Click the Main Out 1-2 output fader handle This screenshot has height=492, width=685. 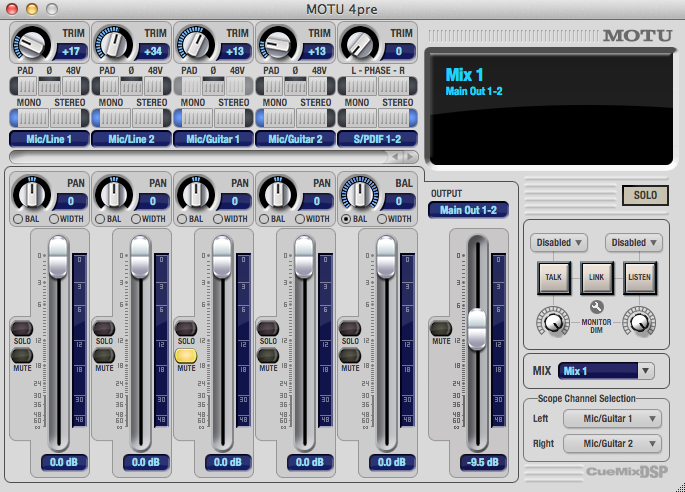pyautogui.click(x=477, y=329)
